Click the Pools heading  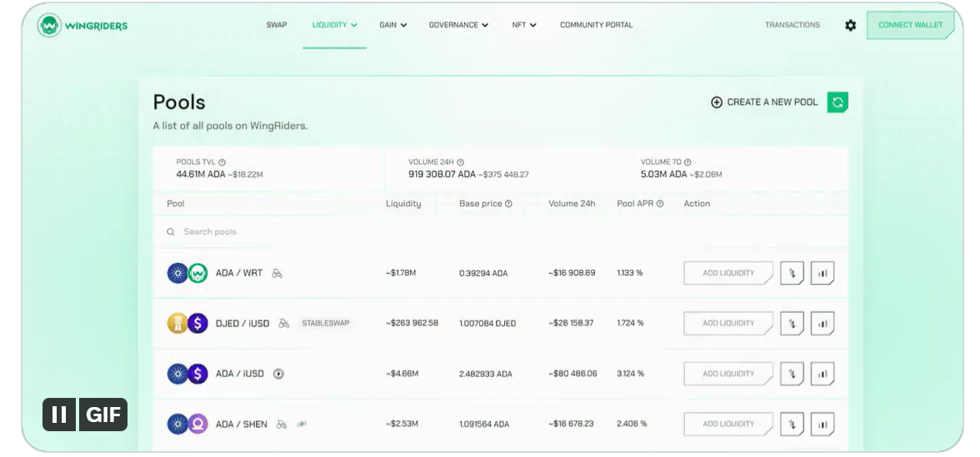(x=179, y=102)
